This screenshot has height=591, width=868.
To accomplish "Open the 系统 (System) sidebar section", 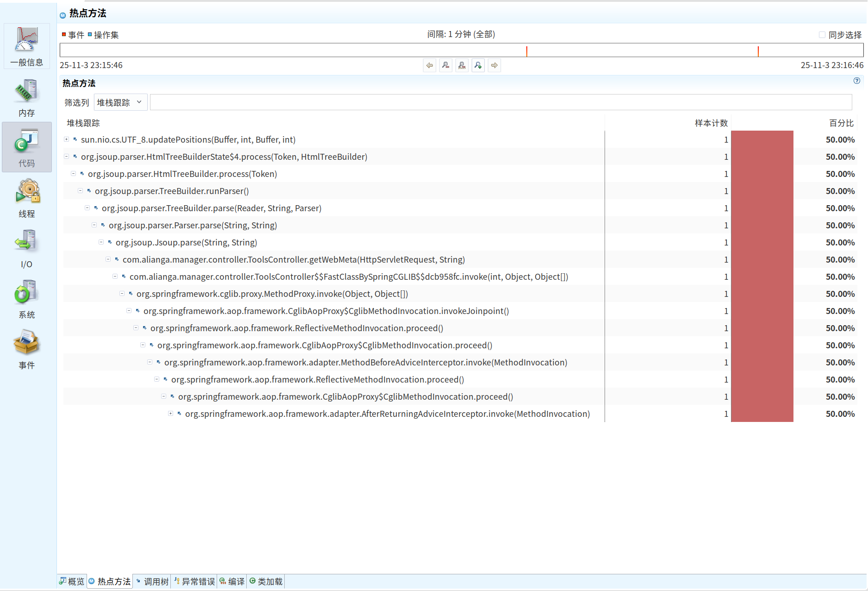I will click(26, 300).
